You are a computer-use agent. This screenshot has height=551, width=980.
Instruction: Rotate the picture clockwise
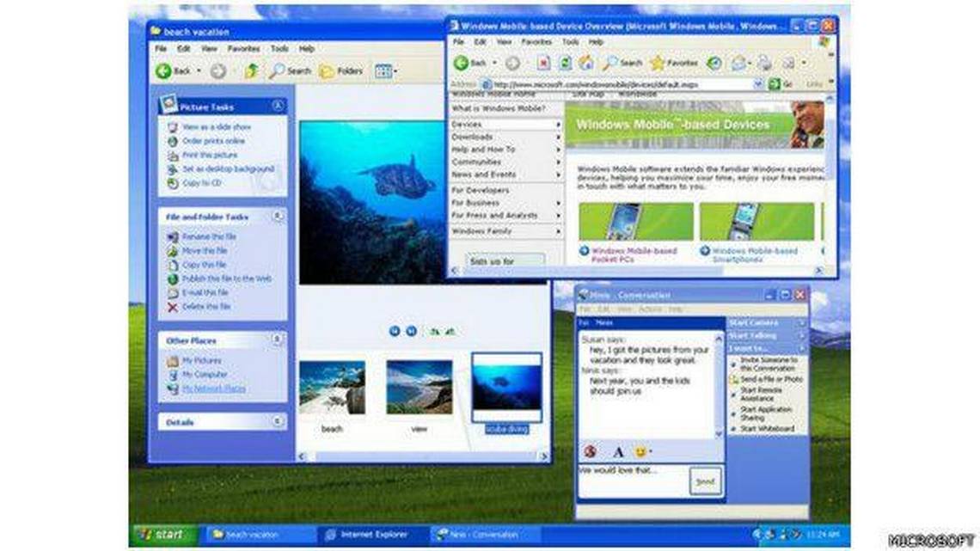[x=435, y=332]
